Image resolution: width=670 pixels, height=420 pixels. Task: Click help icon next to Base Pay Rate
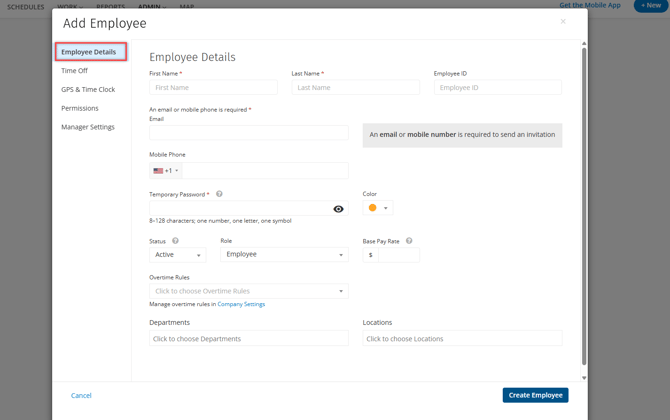[x=409, y=241]
